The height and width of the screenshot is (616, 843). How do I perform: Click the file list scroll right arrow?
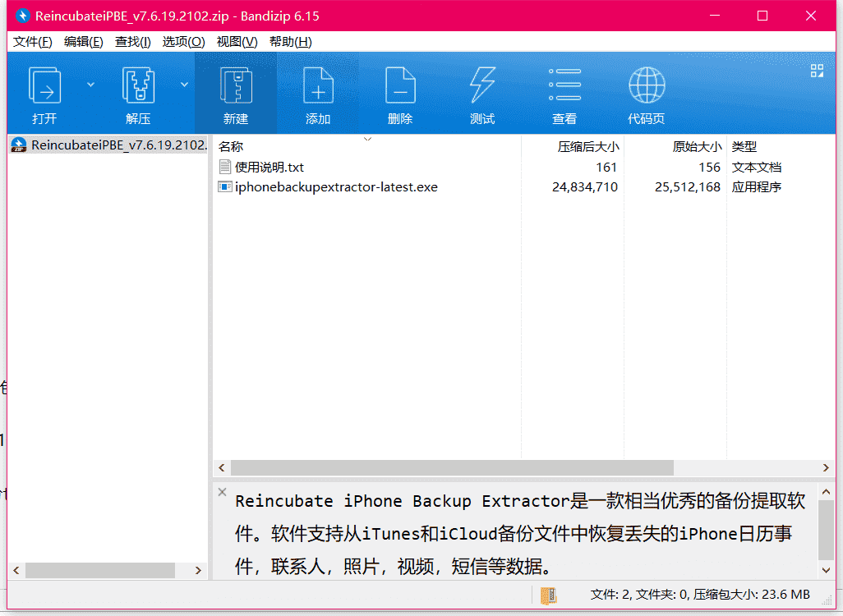(826, 467)
